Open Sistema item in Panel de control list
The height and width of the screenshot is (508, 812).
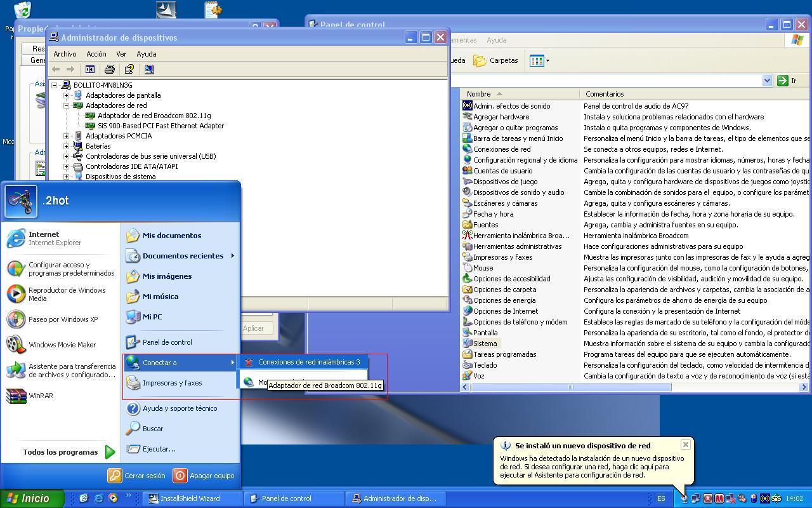point(481,344)
